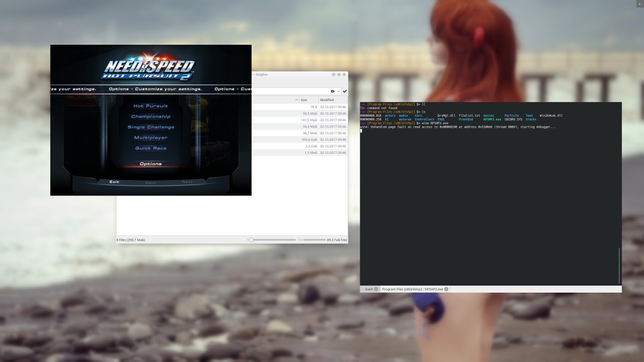Click Particle directory in terminal output

click(x=512, y=116)
